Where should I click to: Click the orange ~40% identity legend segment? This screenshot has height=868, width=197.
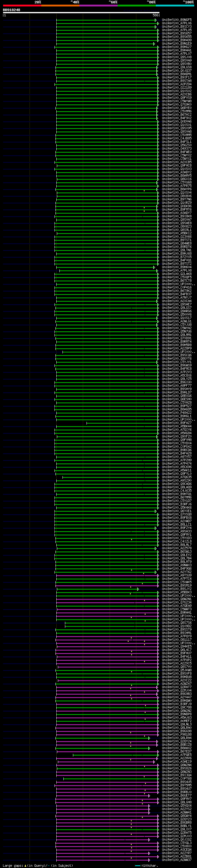(x=60, y=6)
